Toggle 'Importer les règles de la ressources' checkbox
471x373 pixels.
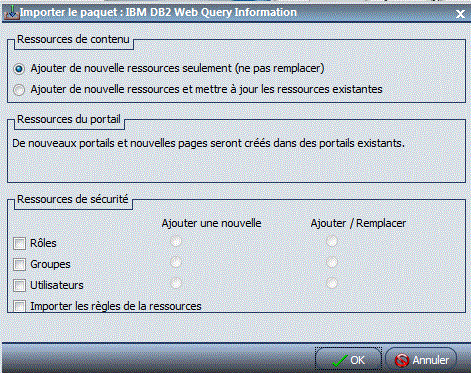coord(19,306)
